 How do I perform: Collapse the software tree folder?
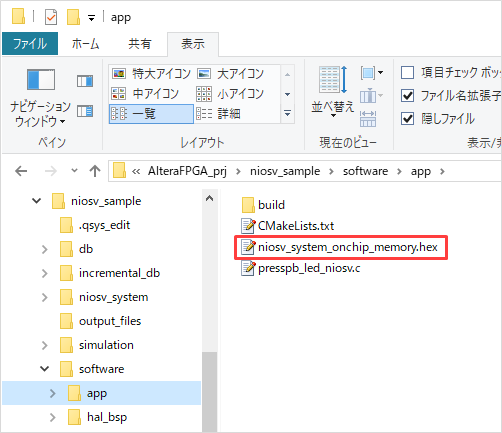[45, 369]
